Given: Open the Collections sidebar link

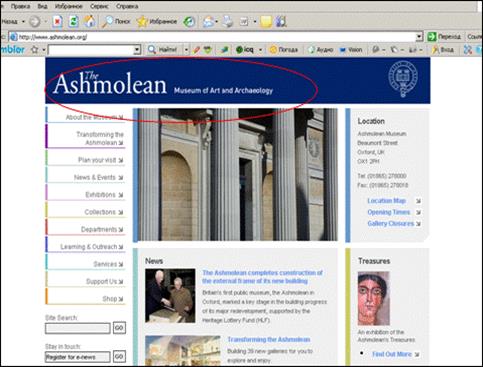Looking at the screenshot, I should point(104,212).
